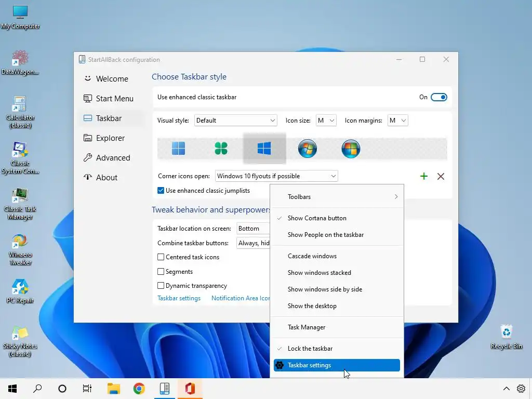Open Taskbar location on screen dropdown

[x=253, y=229]
